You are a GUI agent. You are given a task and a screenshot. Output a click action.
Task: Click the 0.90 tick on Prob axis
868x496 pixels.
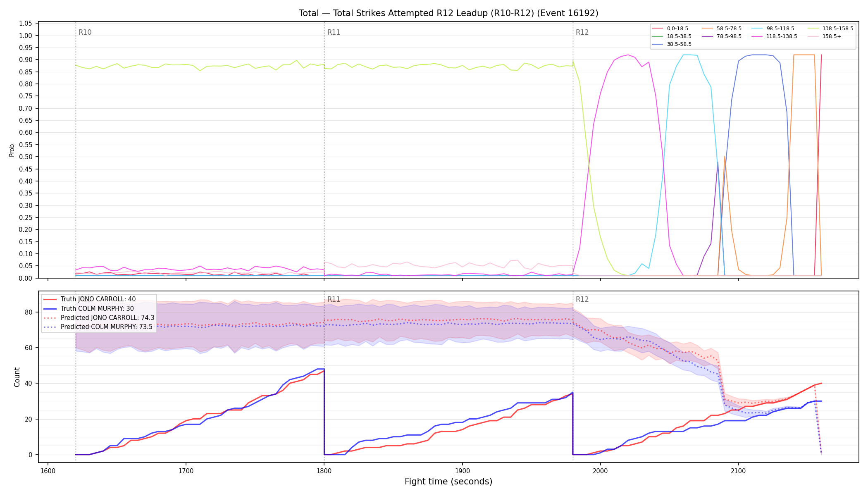click(x=26, y=60)
